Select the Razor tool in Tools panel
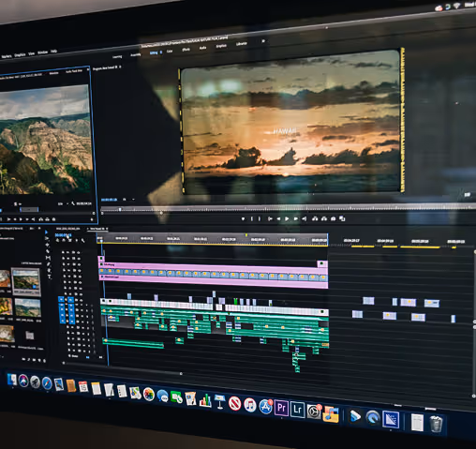 (48, 251)
